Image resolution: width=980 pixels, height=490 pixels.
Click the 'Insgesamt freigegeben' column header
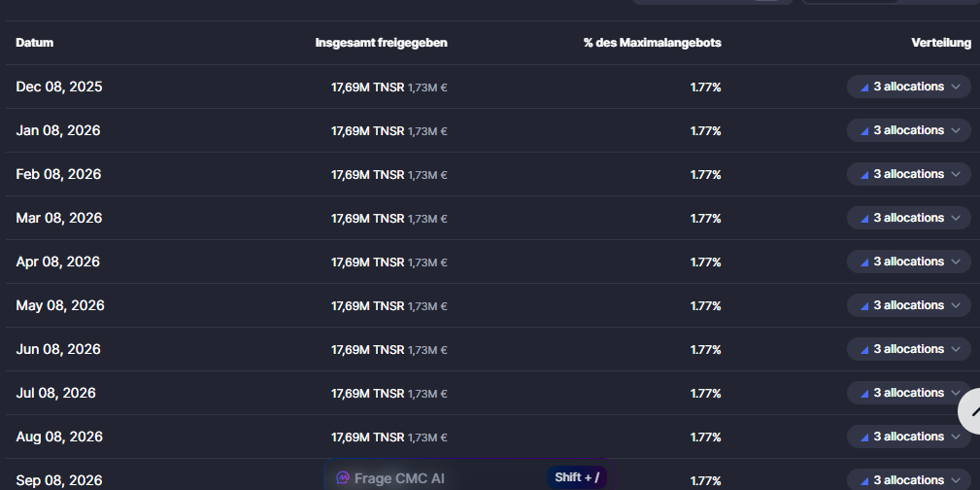tap(381, 44)
